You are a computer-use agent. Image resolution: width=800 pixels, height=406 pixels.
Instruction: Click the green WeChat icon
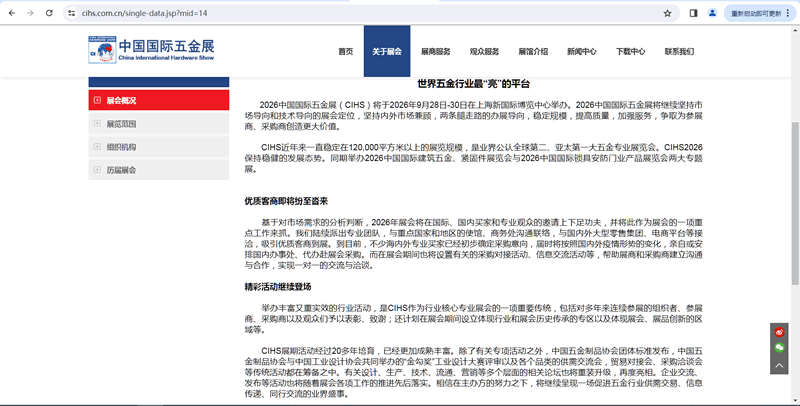pyautogui.click(x=779, y=347)
